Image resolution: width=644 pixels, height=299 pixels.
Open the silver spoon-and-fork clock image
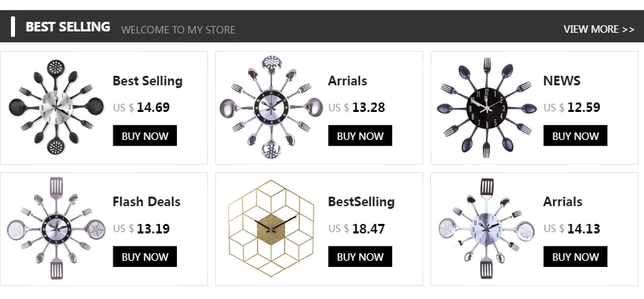[271, 107]
